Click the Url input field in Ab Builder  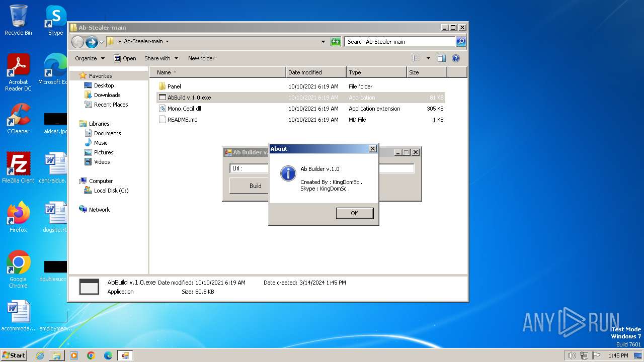(x=322, y=168)
